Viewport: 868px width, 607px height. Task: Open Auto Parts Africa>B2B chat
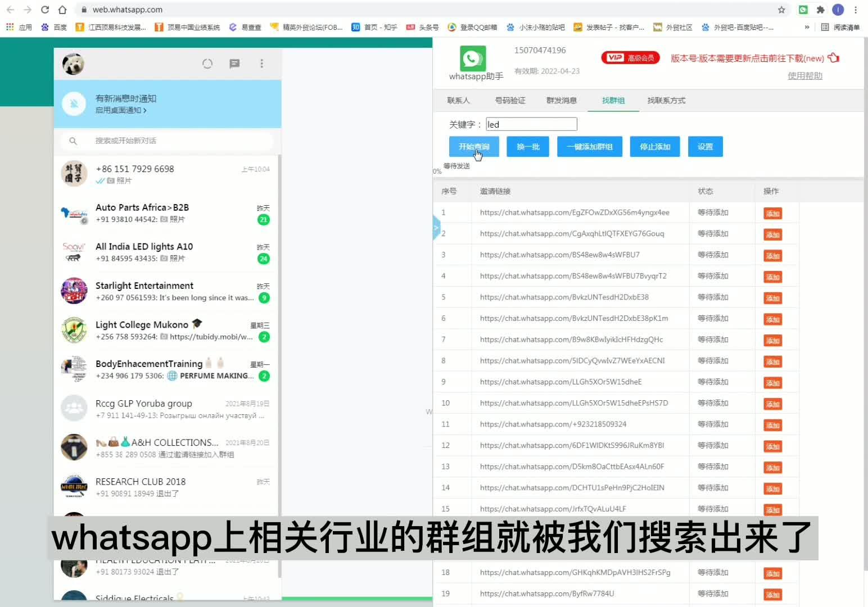point(167,213)
